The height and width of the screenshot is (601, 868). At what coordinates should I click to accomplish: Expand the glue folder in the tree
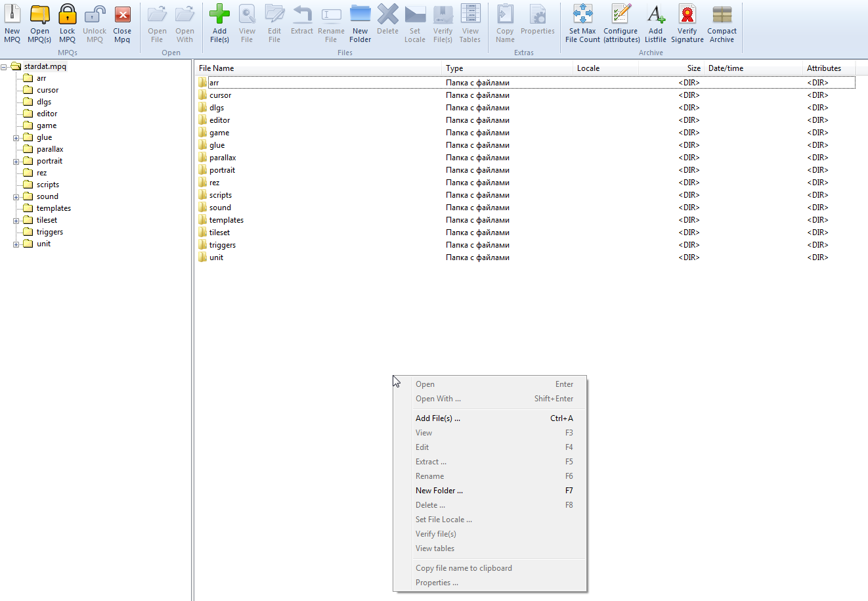[16, 138]
